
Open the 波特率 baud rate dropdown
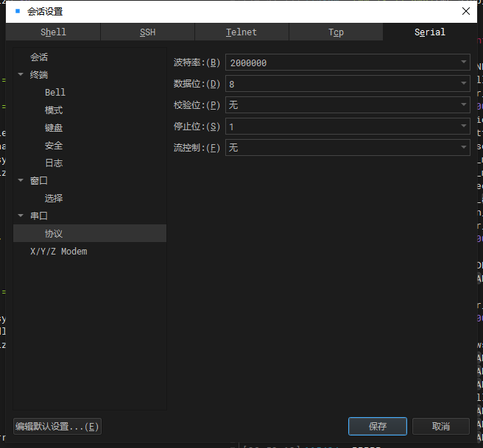tap(348, 63)
